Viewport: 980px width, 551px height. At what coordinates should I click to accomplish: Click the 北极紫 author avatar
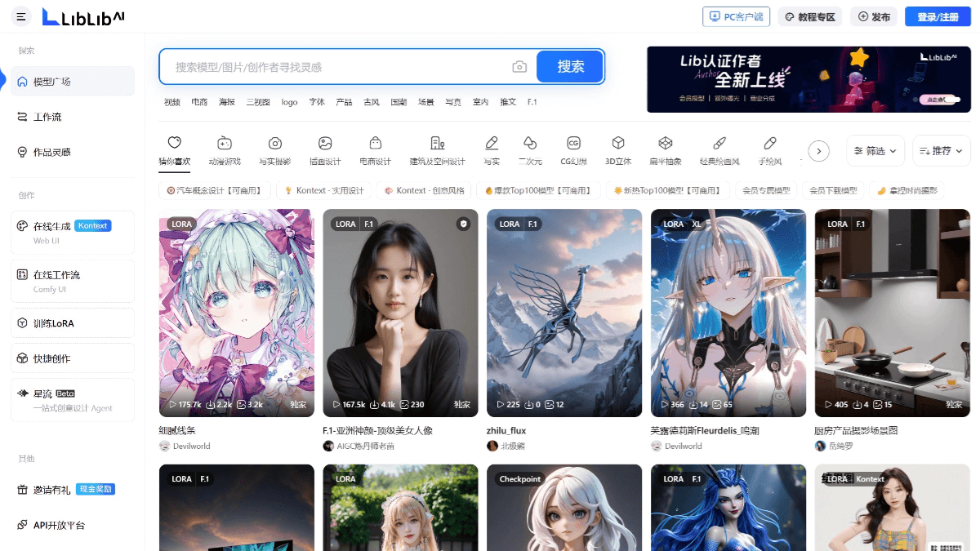coord(492,446)
